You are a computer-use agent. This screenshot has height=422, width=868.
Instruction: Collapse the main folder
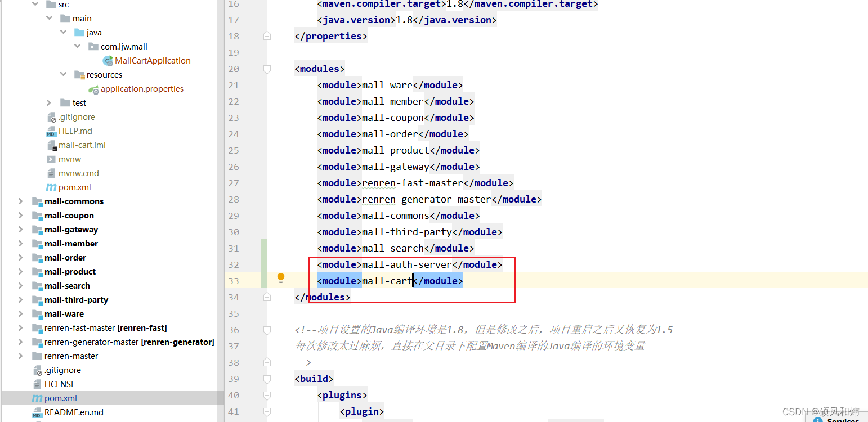[49, 19]
